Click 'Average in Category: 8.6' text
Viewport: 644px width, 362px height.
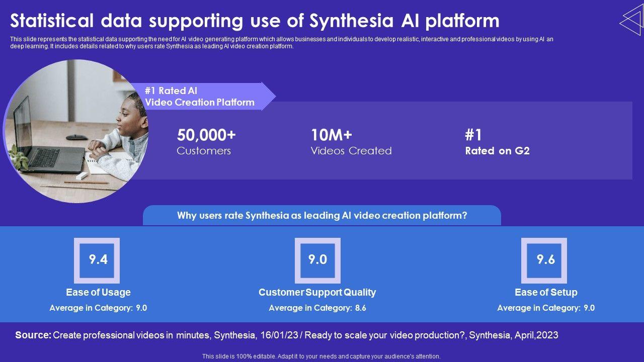coord(317,308)
